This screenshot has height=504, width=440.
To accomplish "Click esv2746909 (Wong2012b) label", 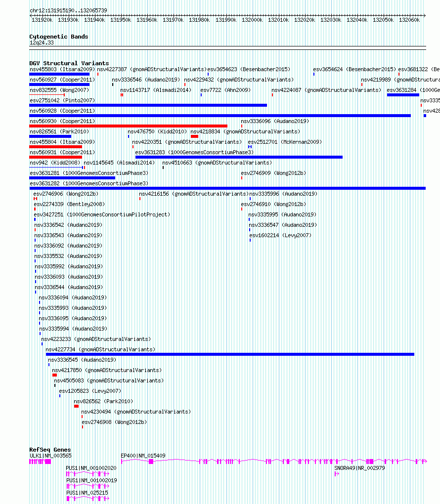I will pyautogui.click(x=274, y=173).
